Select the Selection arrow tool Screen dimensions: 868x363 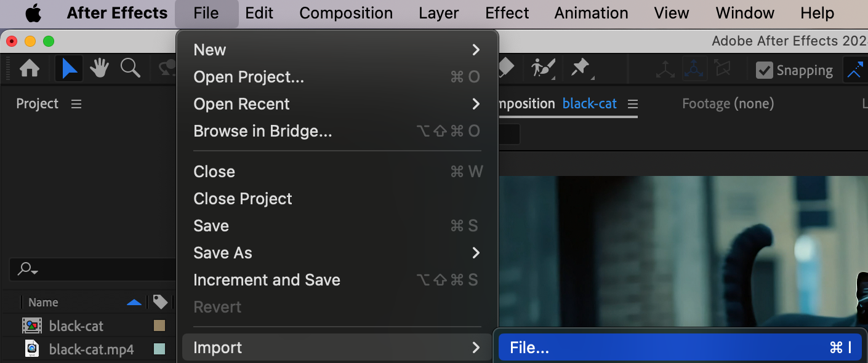(69, 69)
